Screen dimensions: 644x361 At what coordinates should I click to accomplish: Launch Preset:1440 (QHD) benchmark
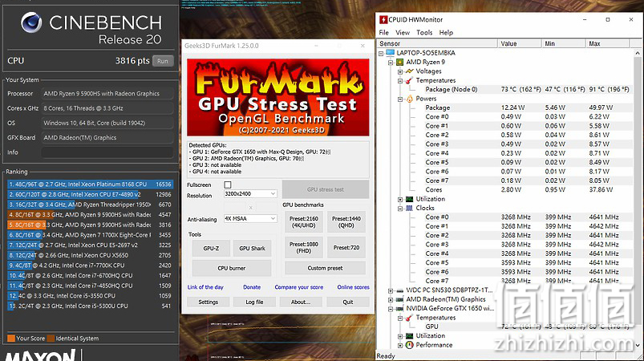pyautogui.click(x=346, y=221)
